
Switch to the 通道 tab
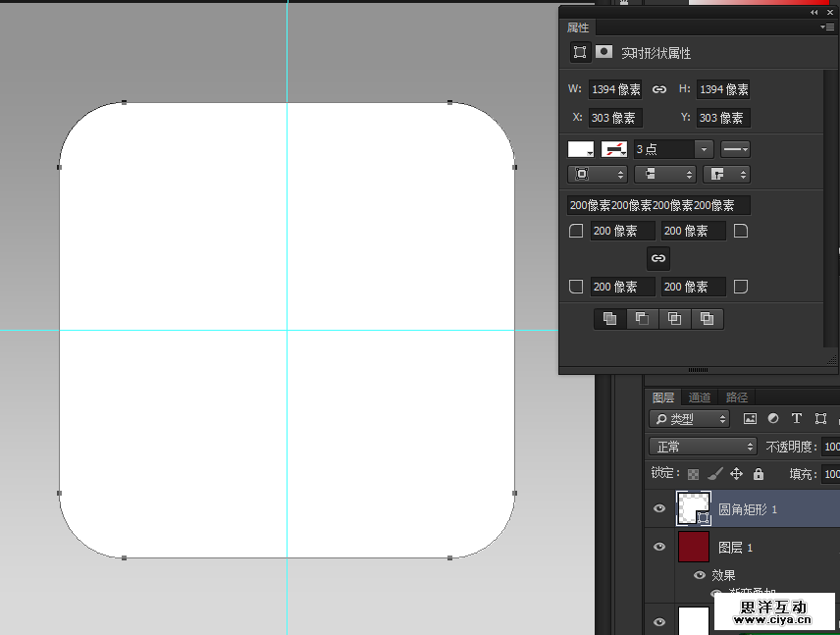tap(700, 397)
